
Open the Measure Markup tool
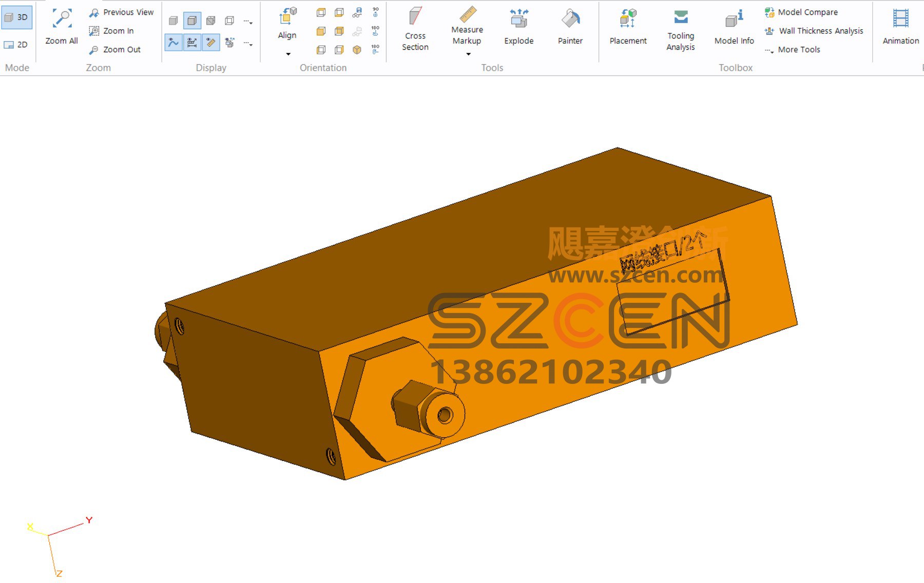[x=467, y=26]
